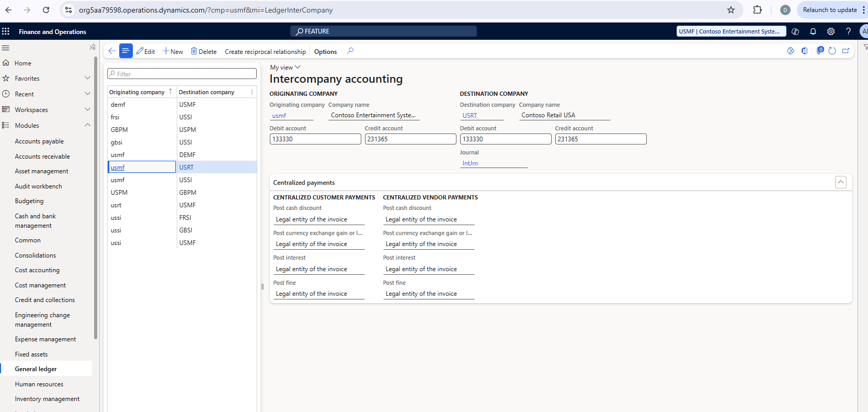Image resolution: width=868 pixels, height=412 pixels.
Task: Open vendor Post currency exchange gain dropdown
Action: (x=429, y=244)
